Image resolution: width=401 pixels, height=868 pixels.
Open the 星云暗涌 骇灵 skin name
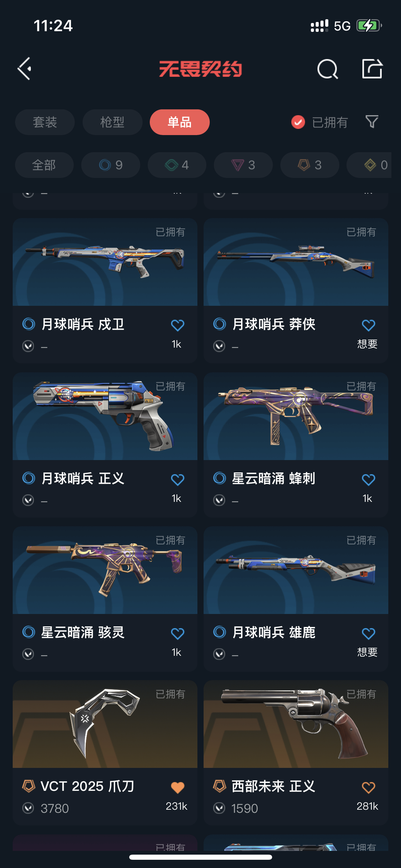(x=82, y=633)
